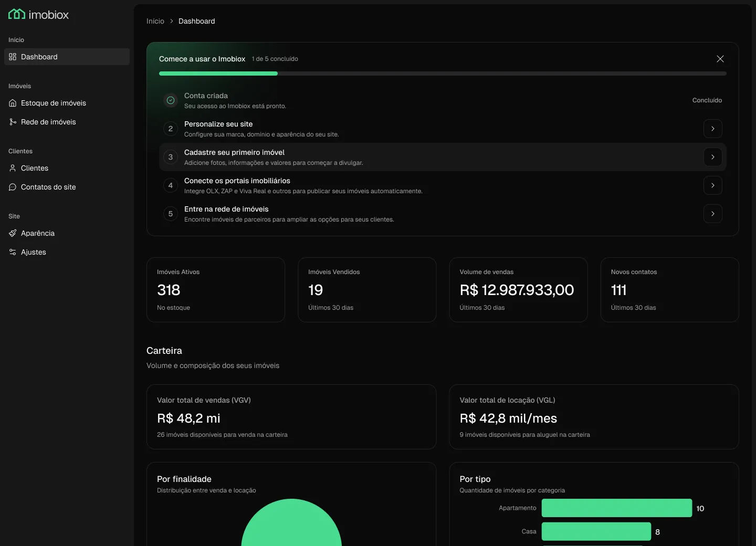Click the imobiox logo icon

[17, 14]
